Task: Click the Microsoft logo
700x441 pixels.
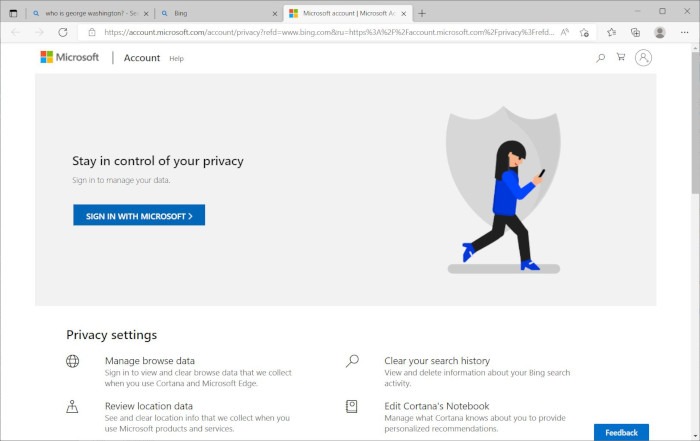Action: click(70, 57)
